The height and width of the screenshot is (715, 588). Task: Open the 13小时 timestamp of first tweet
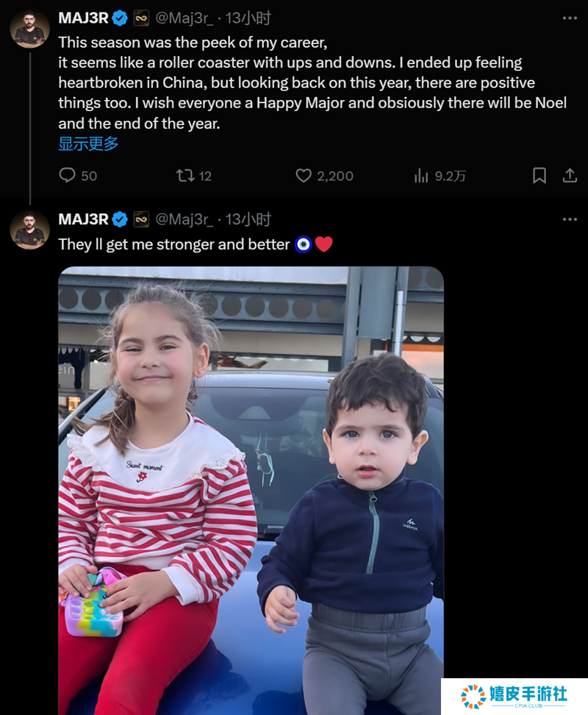(248, 18)
